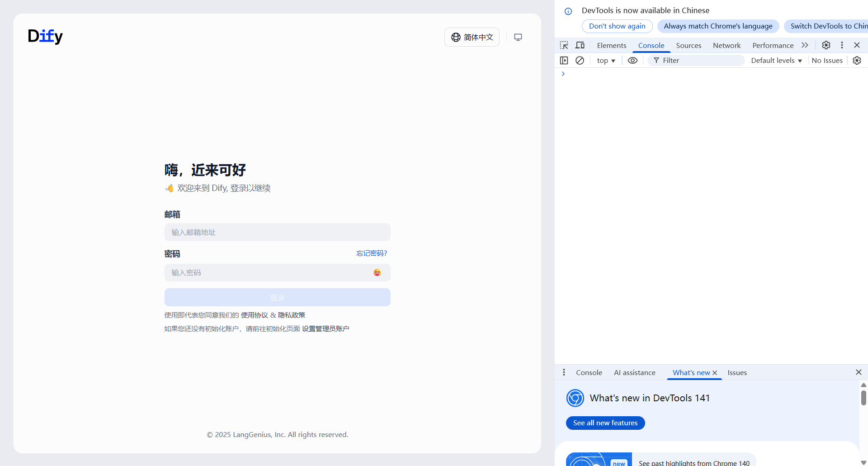
Task: Switch to the Issues drawer tab
Action: (x=737, y=372)
